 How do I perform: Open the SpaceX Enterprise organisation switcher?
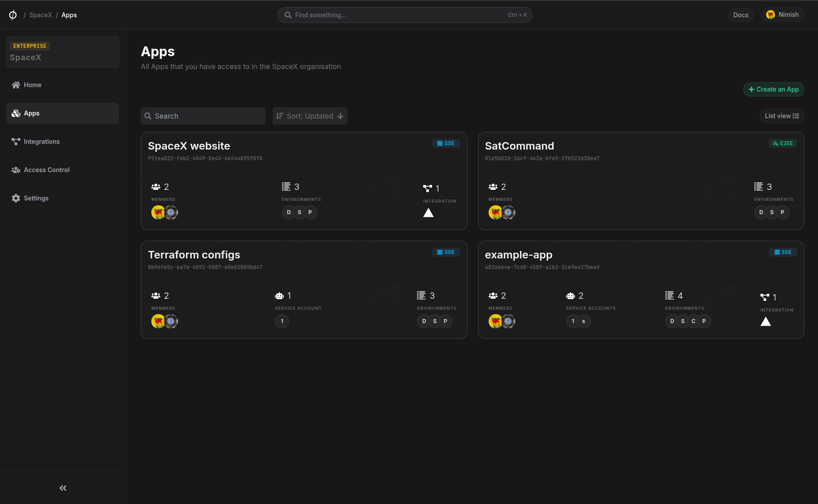point(62,52)
